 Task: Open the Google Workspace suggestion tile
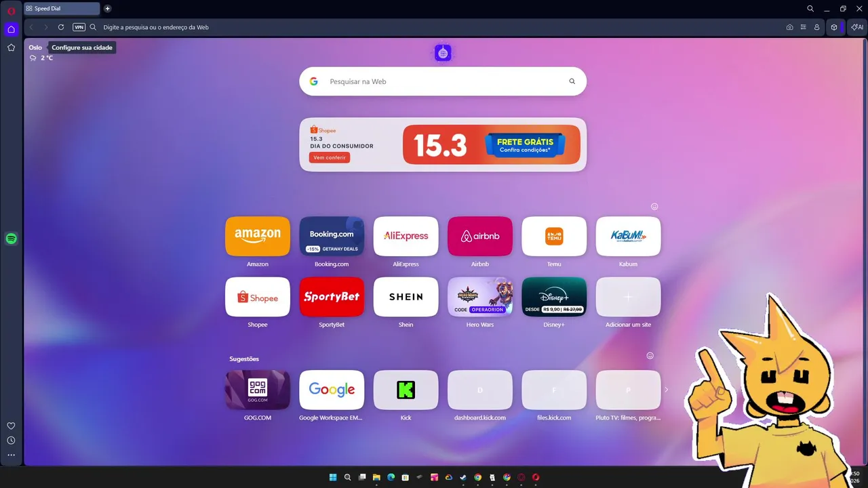332,390
